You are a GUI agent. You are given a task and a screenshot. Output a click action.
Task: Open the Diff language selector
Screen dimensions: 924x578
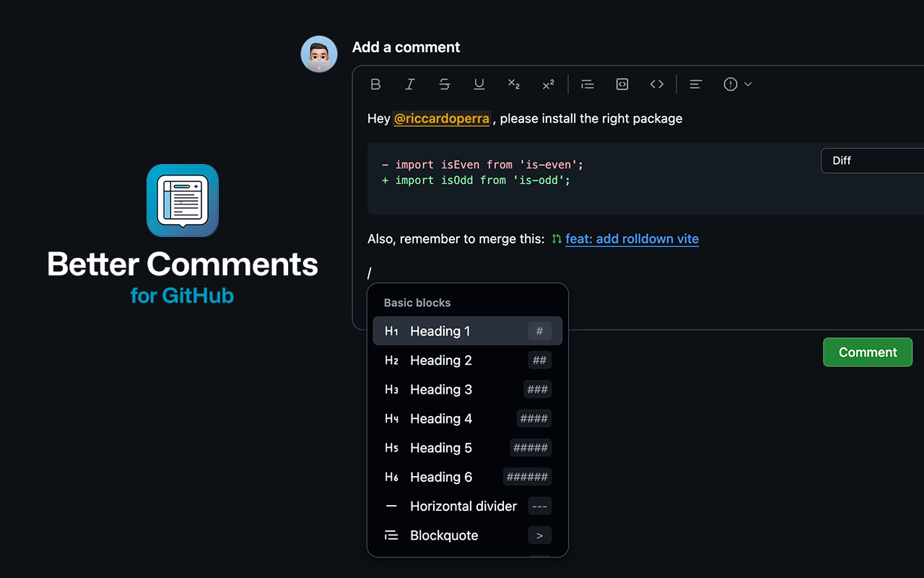coord(872,160)
